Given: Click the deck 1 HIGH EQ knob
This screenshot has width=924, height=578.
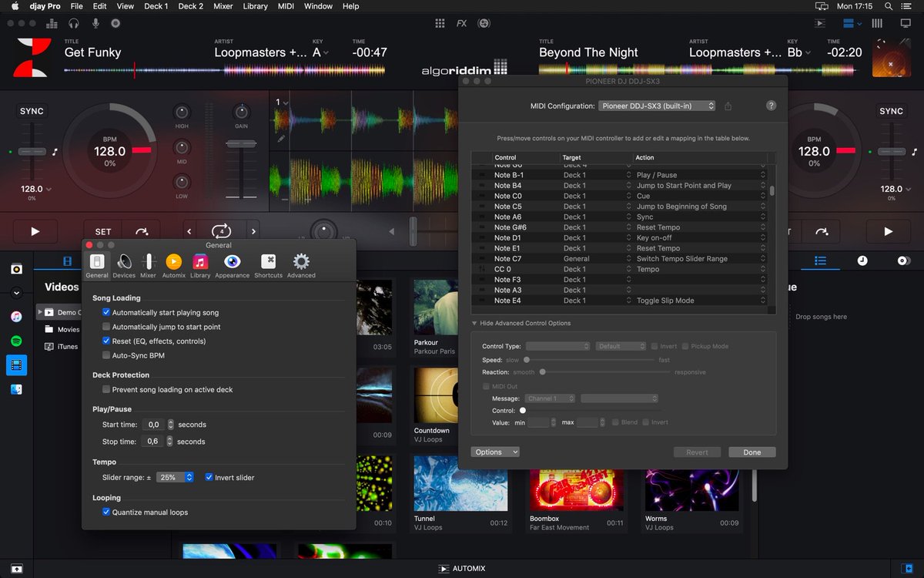Looking at the screenshot, I should click(x=182, y=112).
